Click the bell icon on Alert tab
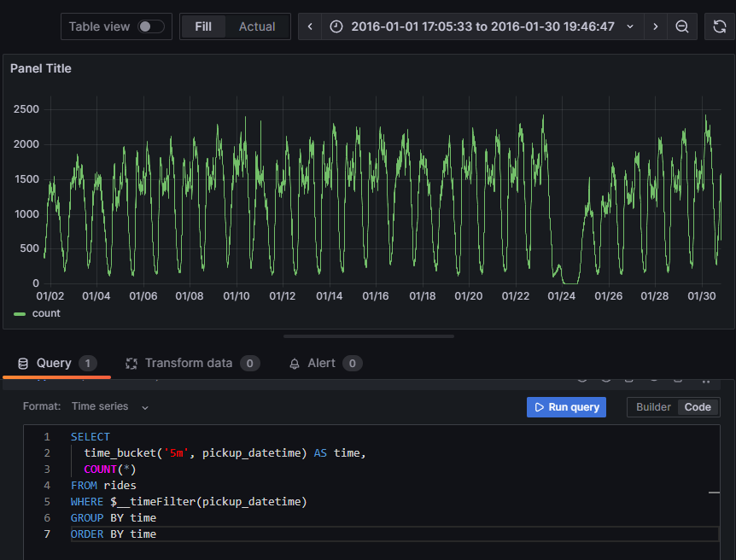This screenshot has width=736, height=560. coord(295,364)
